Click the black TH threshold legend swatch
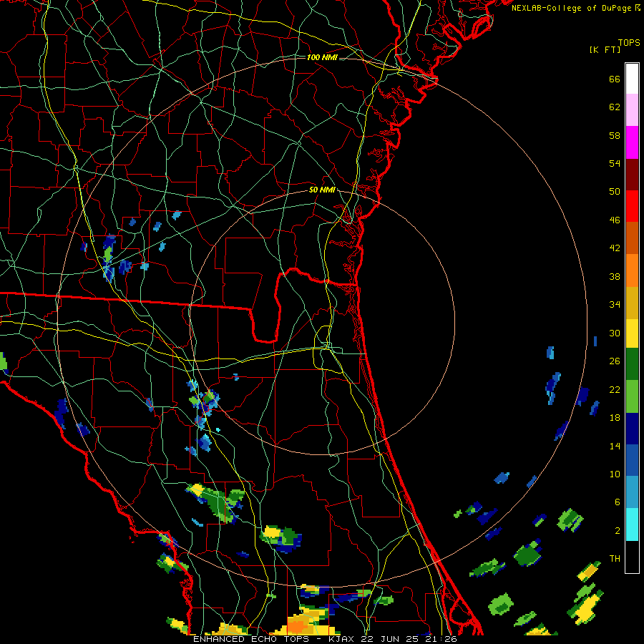This screenshot has width=644, height=644. tap(632, 557)
